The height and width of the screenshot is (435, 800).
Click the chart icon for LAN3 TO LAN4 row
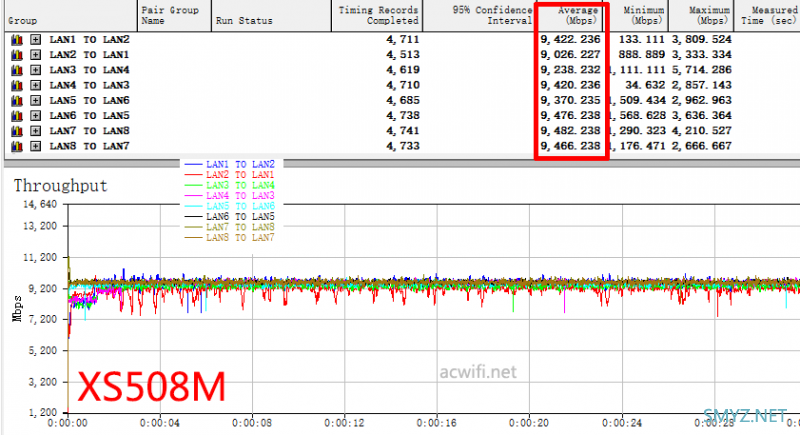point(17,70)
